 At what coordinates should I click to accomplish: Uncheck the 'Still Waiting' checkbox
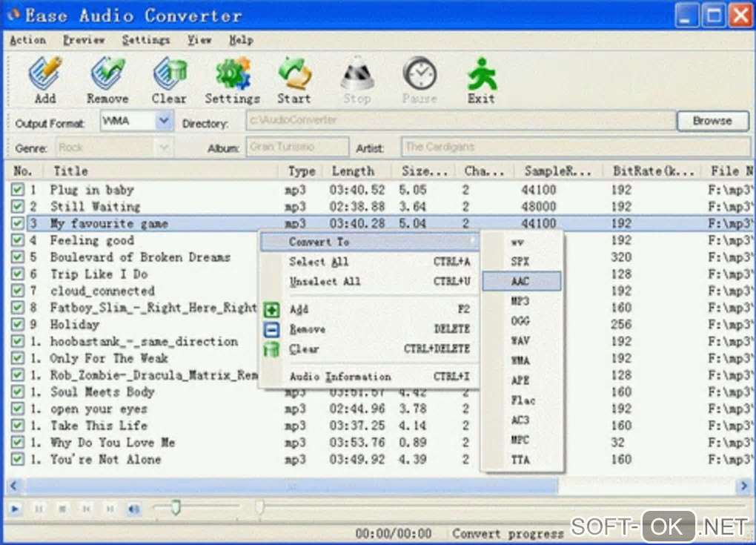point(18,206)
